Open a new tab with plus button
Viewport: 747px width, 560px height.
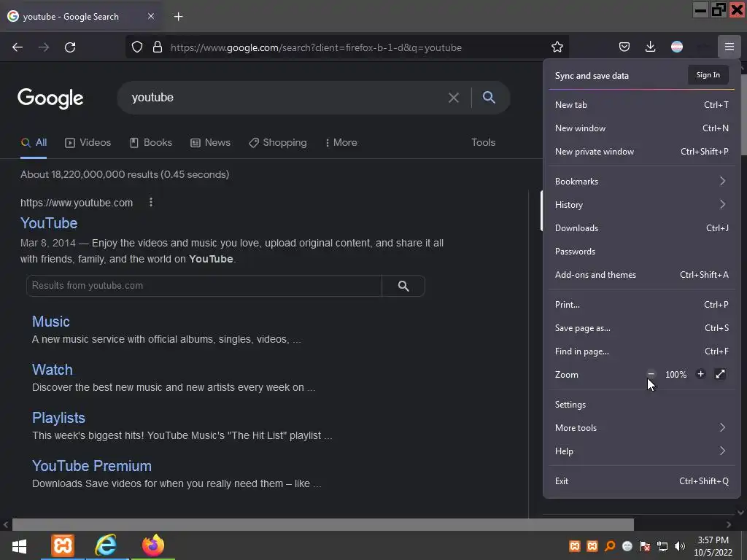[x=178, y=17]
